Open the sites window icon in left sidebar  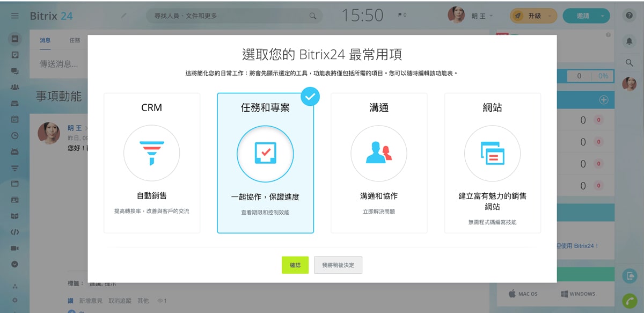pos(15,184)
